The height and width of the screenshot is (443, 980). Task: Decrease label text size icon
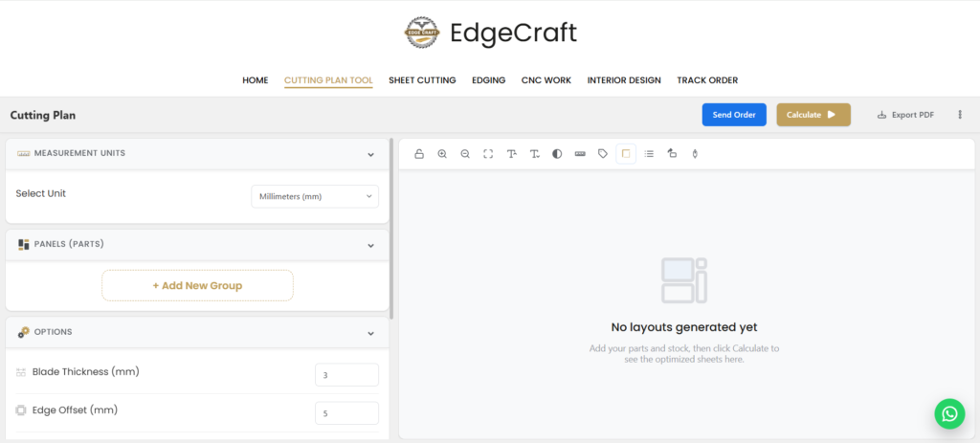coord(534,154)
